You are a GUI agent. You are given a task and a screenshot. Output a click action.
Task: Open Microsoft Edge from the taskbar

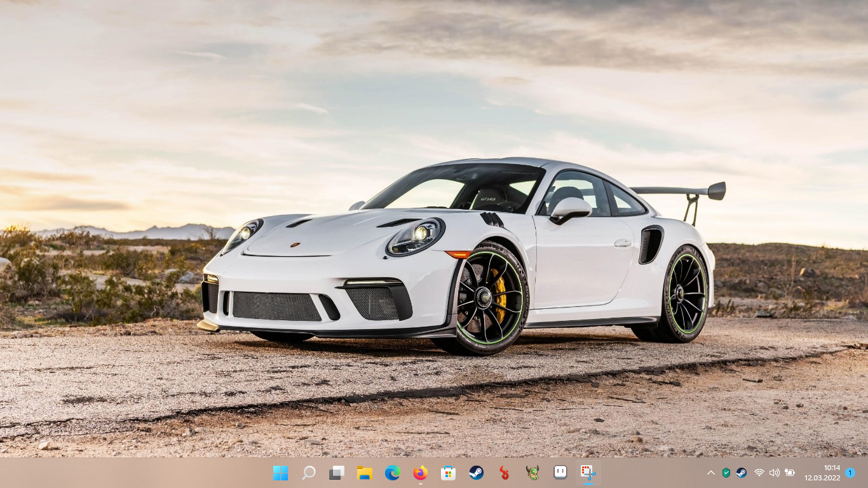392,473
